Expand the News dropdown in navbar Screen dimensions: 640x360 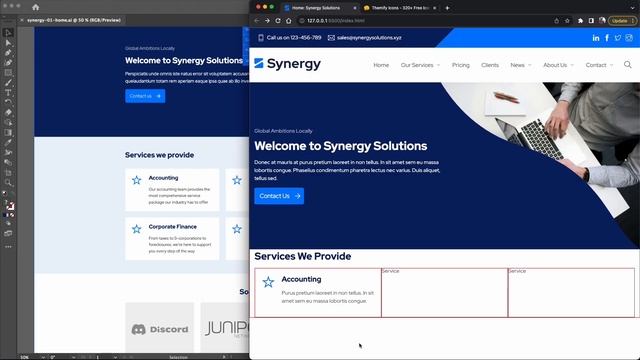[x=521, y=65]
